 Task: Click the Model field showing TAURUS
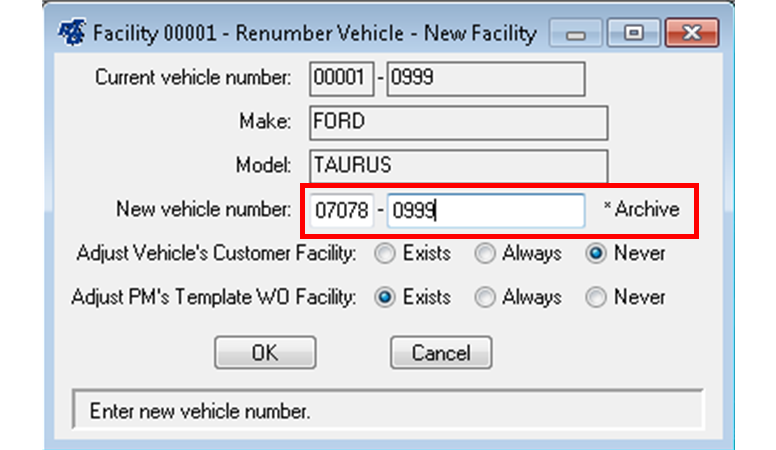click(458, 165)
